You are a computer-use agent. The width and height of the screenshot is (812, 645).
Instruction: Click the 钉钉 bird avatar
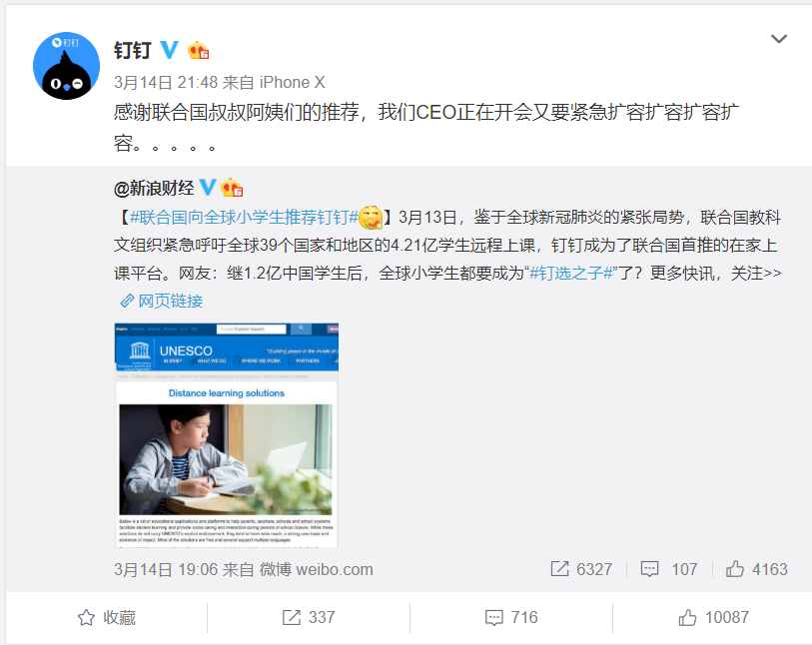click(66, 66)
